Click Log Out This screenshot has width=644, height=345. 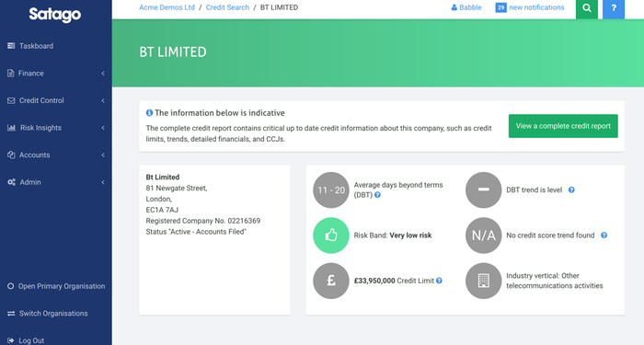(x=31, y=340)
